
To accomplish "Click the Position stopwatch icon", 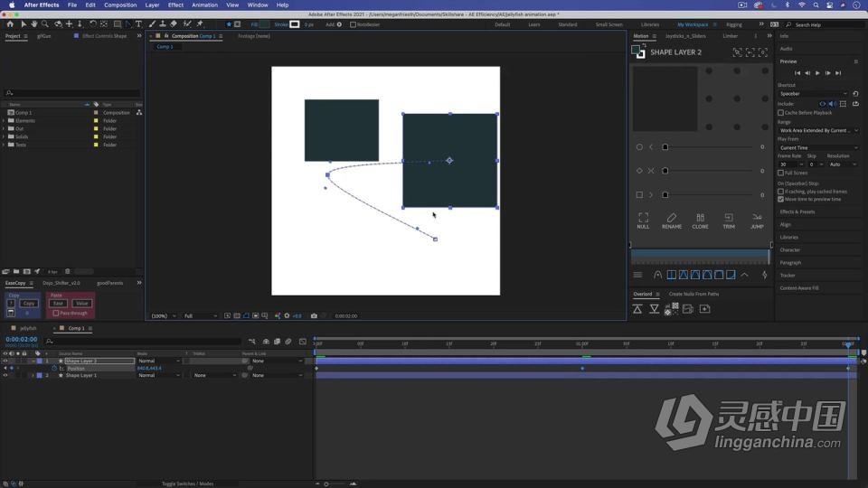I will pyautogui.click(x=54, y=368).
